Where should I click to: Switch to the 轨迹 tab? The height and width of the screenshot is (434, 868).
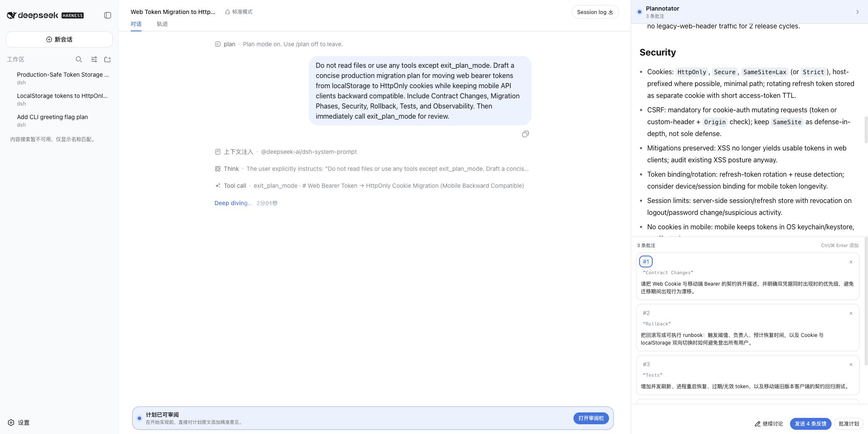(162, 24)
